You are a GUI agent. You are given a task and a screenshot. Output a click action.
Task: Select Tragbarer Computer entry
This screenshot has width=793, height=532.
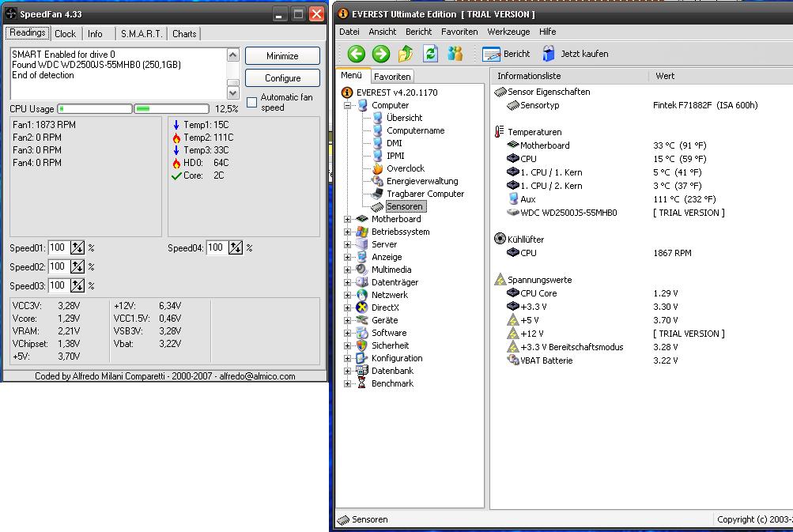click(x=425, y=194)
